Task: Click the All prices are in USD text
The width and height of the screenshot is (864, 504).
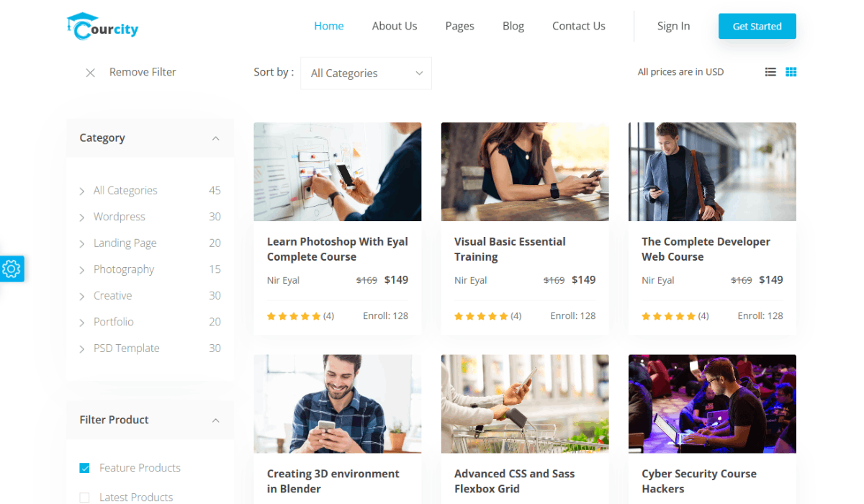Action: click(x=680, y=72)
